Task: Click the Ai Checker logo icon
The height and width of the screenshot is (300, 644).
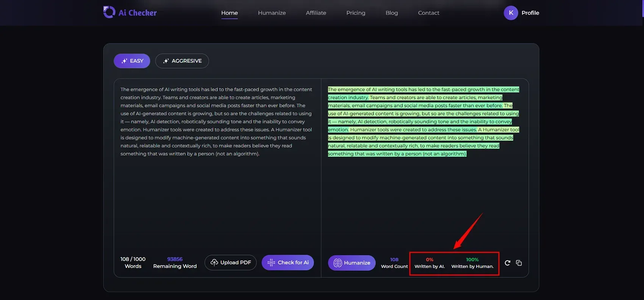Action: pos(109,12)
